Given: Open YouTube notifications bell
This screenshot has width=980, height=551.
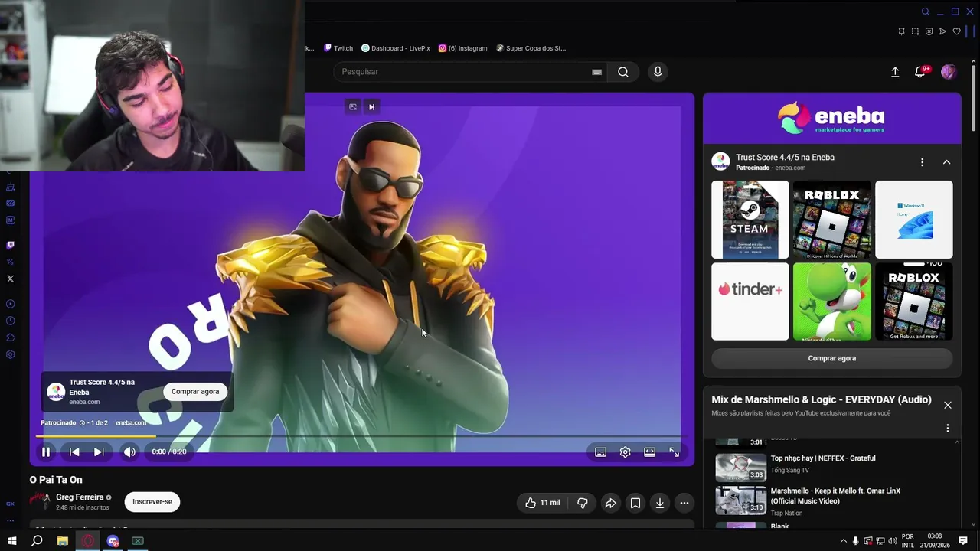Looking at the screenshot, I should [920, 72].
